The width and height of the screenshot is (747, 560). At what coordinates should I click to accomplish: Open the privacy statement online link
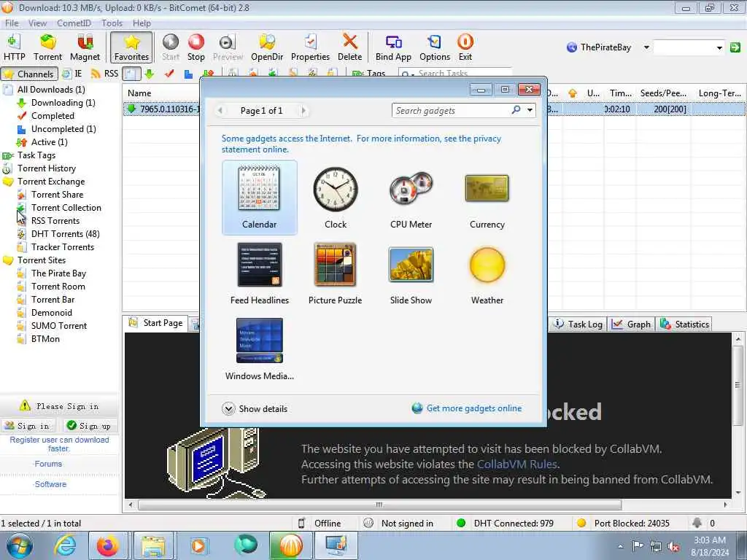(x=361, y=144)
